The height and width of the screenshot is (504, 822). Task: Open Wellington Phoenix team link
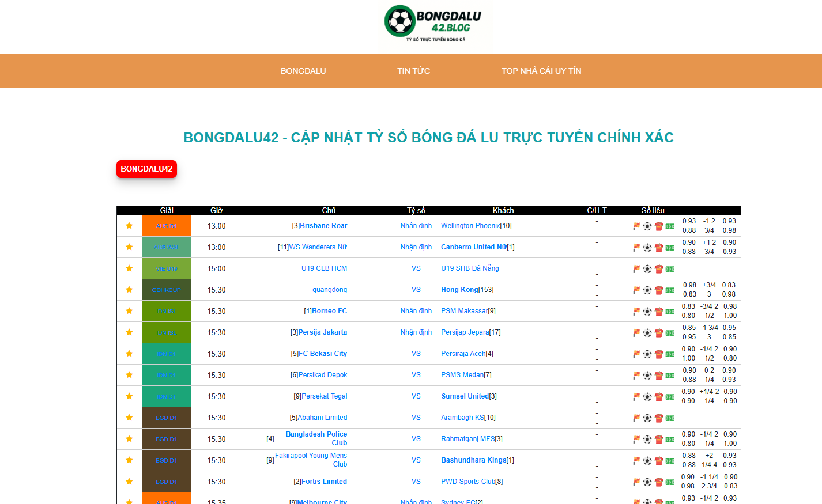point(470,226)
